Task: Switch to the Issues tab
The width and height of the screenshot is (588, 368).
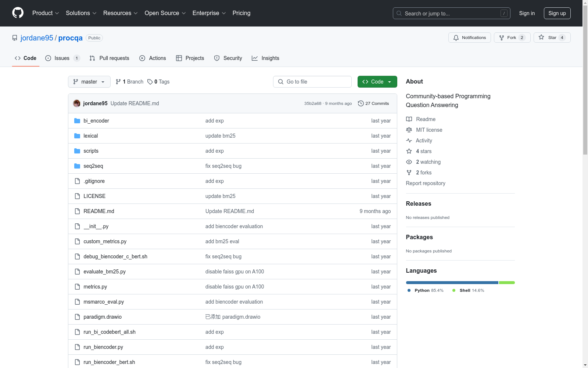Action: point(62,58)
